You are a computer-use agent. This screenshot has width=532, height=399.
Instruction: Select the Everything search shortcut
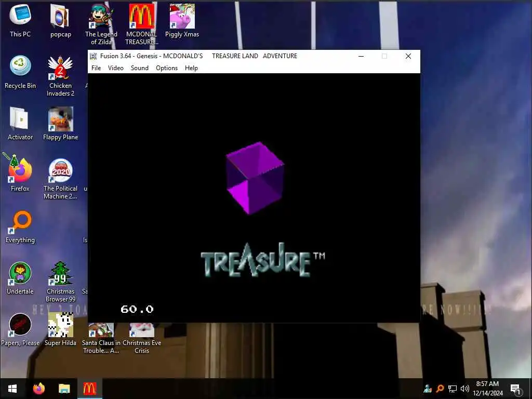click(20, 227)
